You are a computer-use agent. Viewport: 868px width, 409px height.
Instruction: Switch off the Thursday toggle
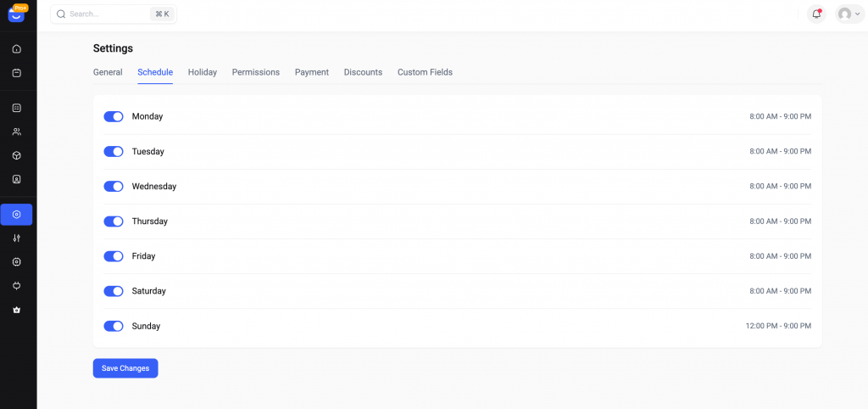(114, 221)
